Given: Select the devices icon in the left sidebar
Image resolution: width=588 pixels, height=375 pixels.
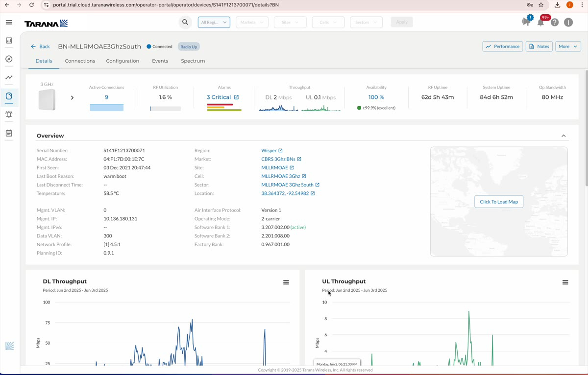Looking at the screenshot, I should (9, 97).
